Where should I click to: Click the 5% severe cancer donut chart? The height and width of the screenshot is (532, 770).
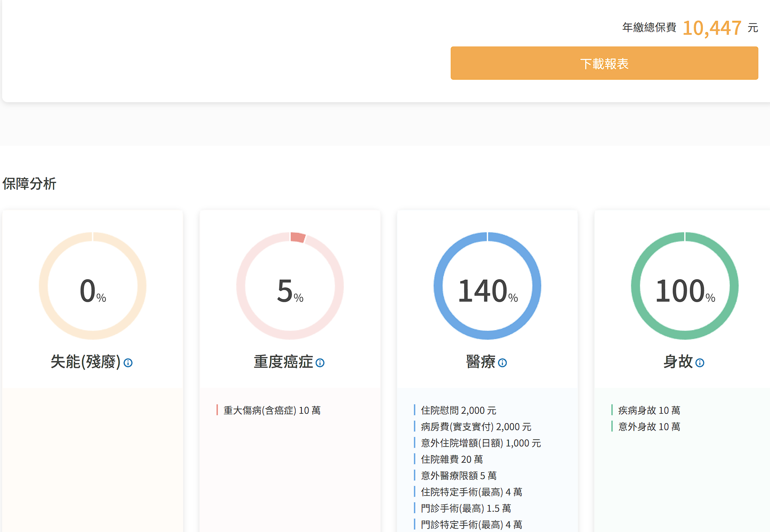tap(290, 286)
